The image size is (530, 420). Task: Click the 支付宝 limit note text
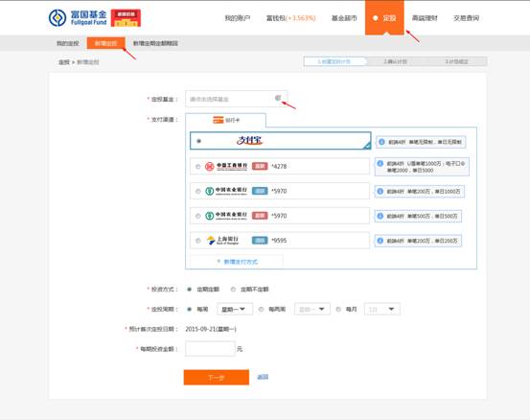pos(425,142)
